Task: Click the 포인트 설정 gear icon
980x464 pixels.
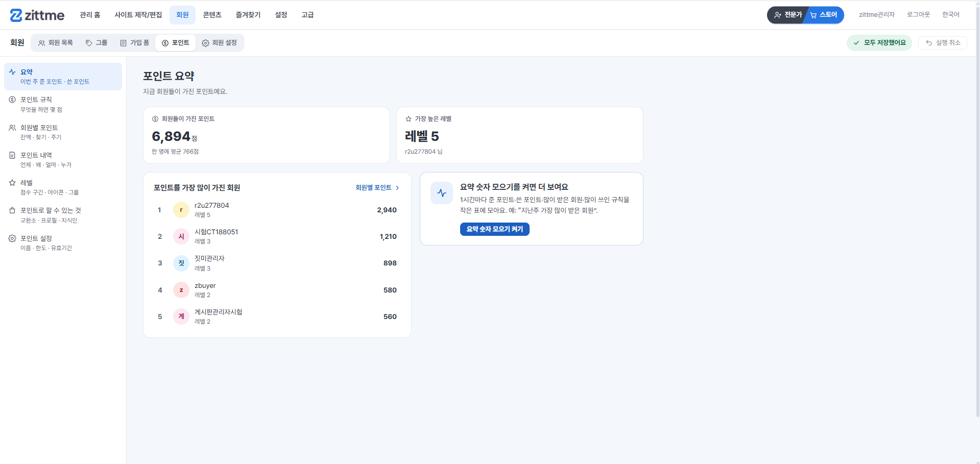Action: 12,238
